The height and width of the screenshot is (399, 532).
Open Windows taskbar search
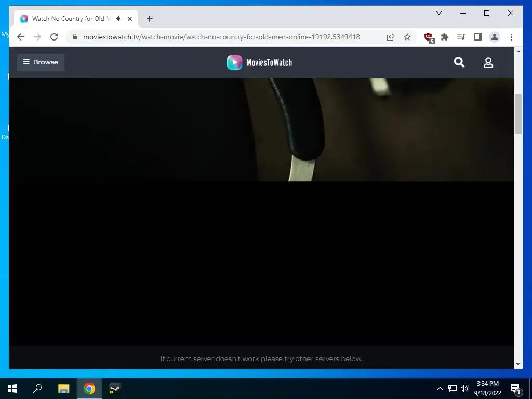[x=37, y=389]
